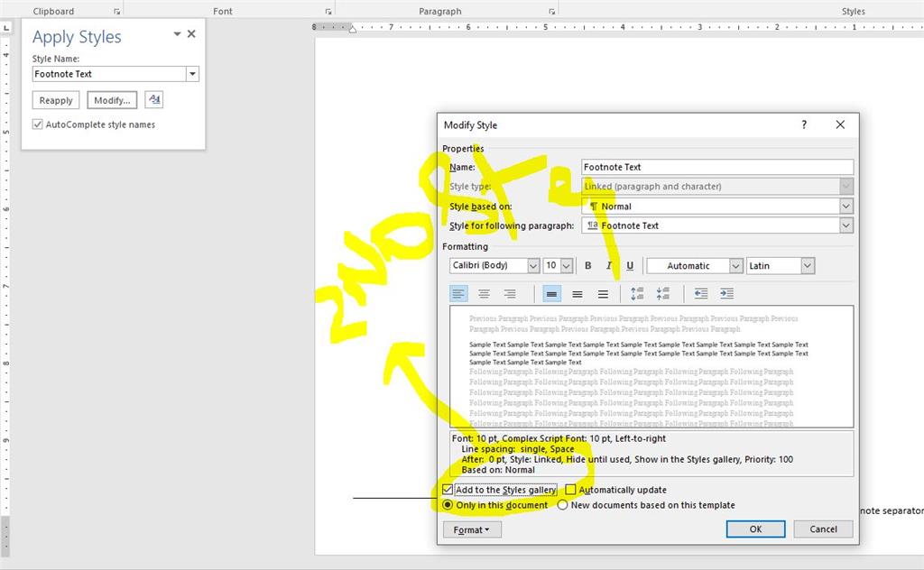Click OK in Modify Style dialog

tap(755, 529)
